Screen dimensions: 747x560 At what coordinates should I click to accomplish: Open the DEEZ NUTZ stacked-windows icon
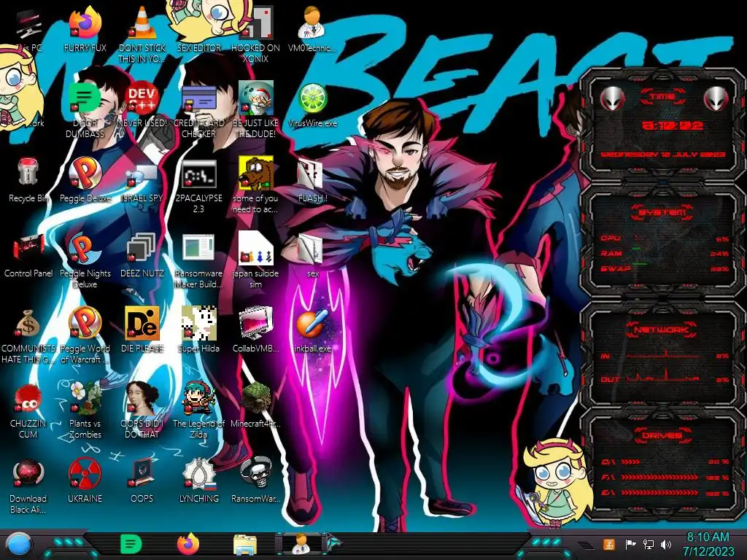click(x=142, y=254)
